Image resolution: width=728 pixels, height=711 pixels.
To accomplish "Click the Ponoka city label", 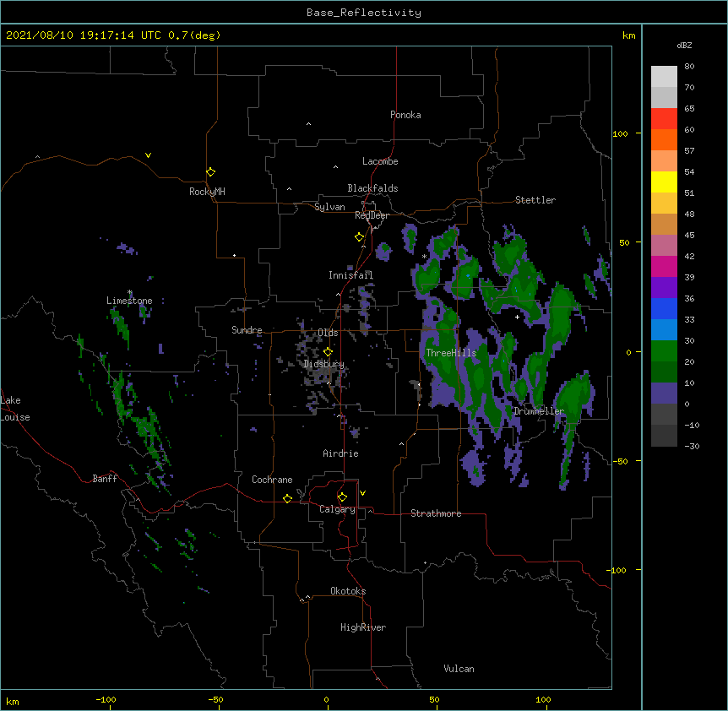I will [405, 115].
